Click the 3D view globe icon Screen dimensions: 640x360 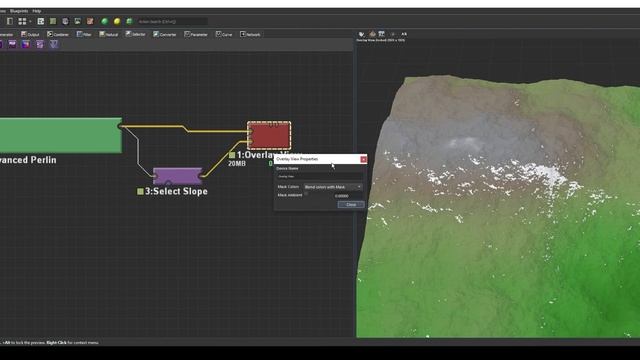(65, 21)
